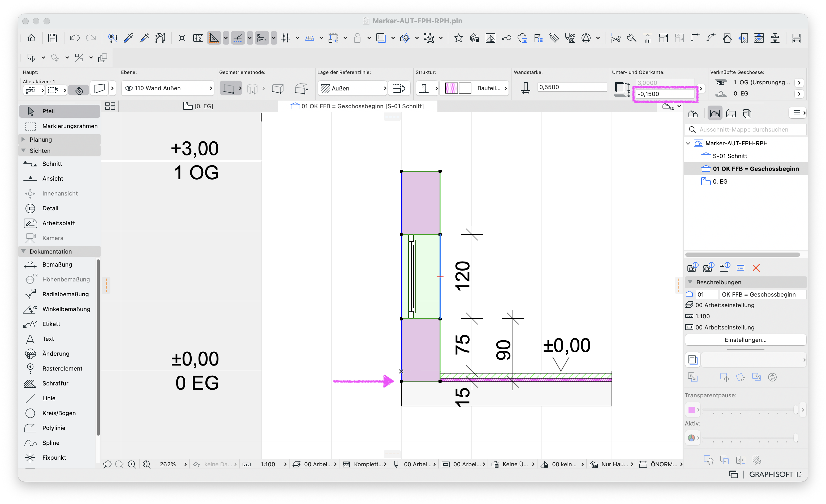The width and height of the screenshot is (826, 504).
Task: Select S-01 Schnitt in the navigator
Action: pyautogui.click(x=729, y=156)
